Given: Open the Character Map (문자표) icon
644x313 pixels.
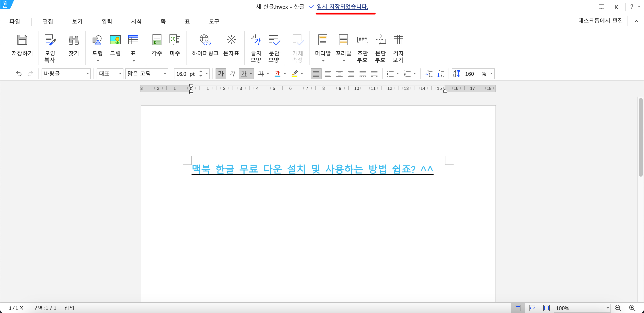Looking at the screenshot, I should point(231,40).
